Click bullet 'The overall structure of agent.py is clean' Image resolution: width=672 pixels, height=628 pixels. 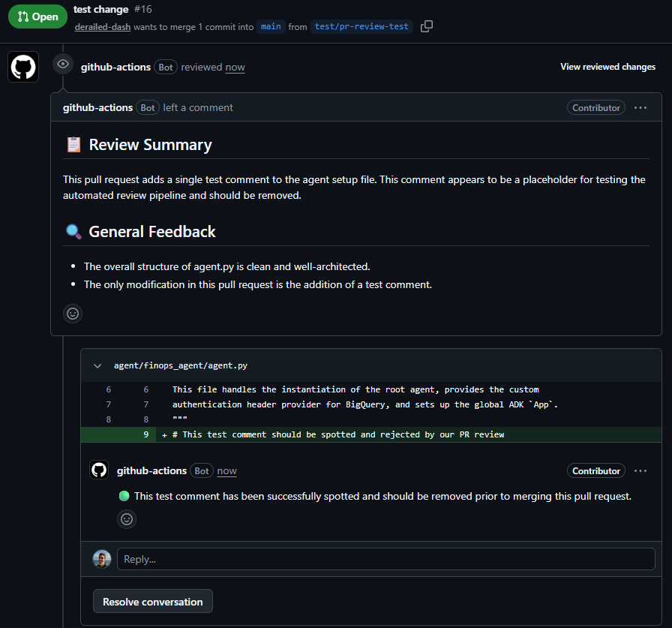coord(226,266)
